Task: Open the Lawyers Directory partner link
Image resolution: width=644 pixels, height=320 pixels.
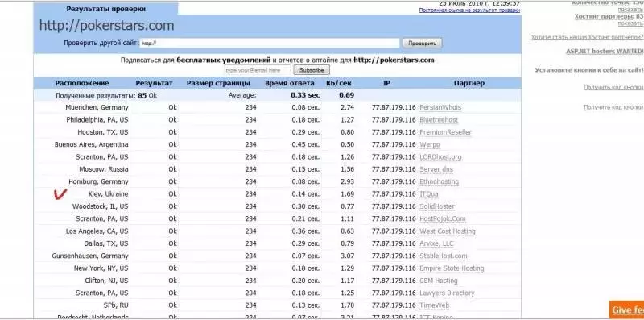Action: click(447, 293)
